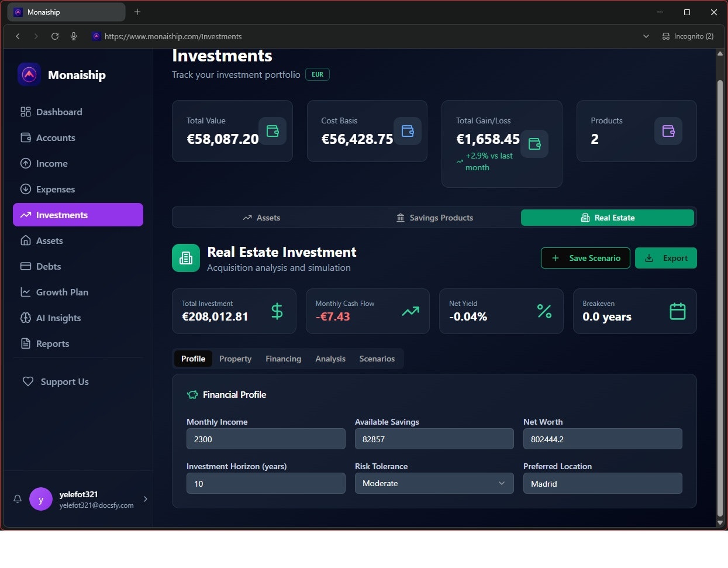Open the Risk Tolerance dropdown
The width and height of the screenshot is (728, 568).
pyautogui.click(x=434, y=483)
